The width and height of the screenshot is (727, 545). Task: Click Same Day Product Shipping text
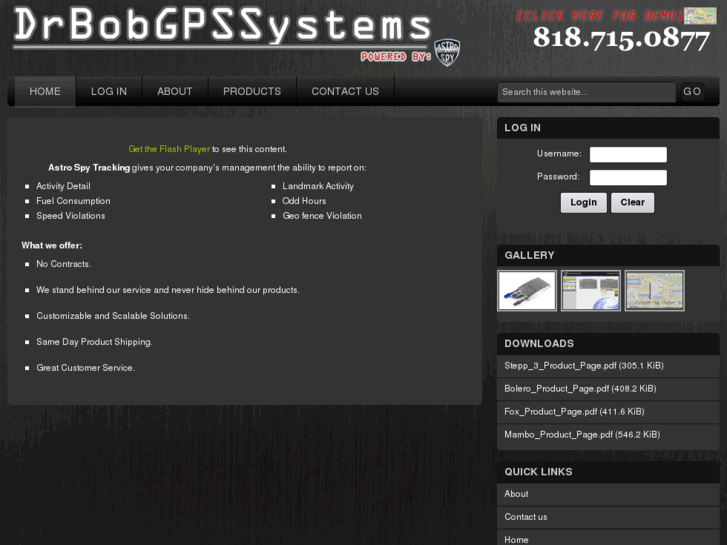pyautogui.click(x=95, y=342)
